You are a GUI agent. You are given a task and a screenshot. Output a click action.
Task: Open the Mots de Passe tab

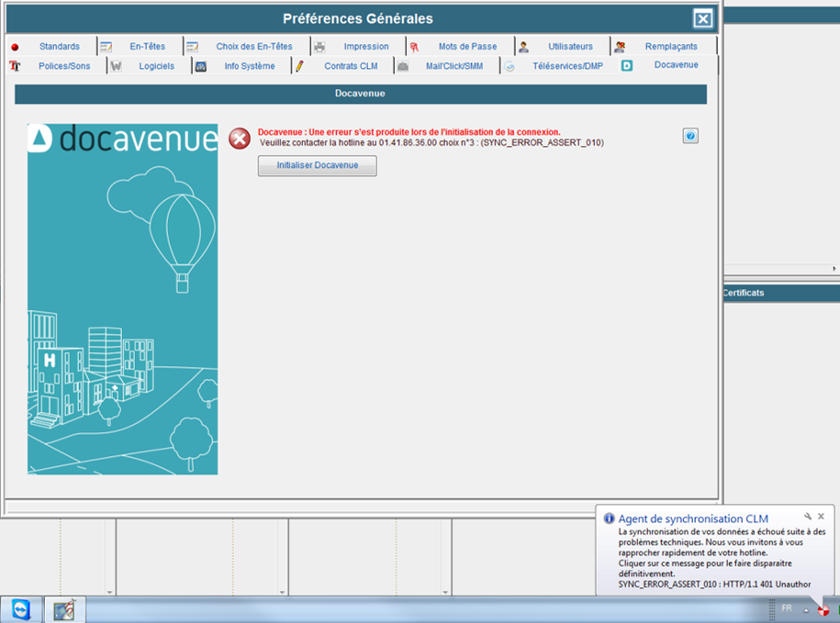[x=467, y=46]
